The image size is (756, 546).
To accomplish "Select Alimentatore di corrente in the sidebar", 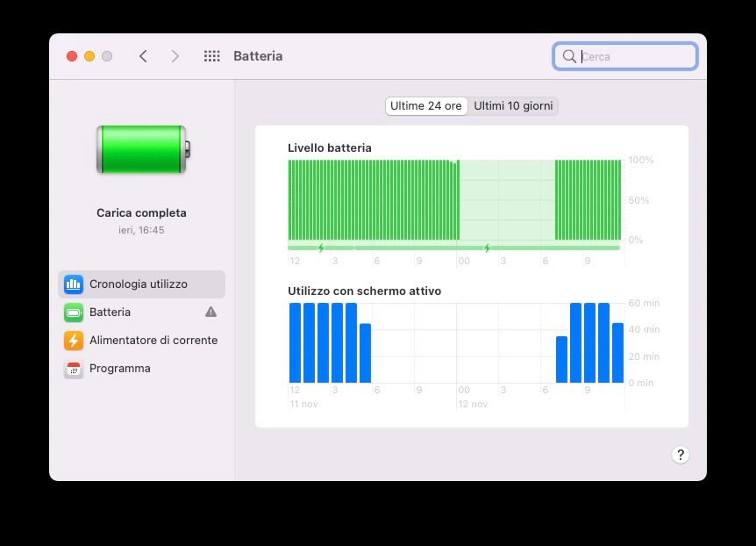I will click(153, 341).
